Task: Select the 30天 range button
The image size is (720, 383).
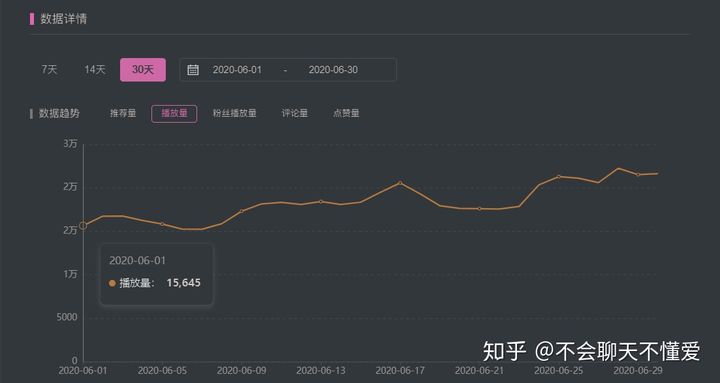Action: 143,70
